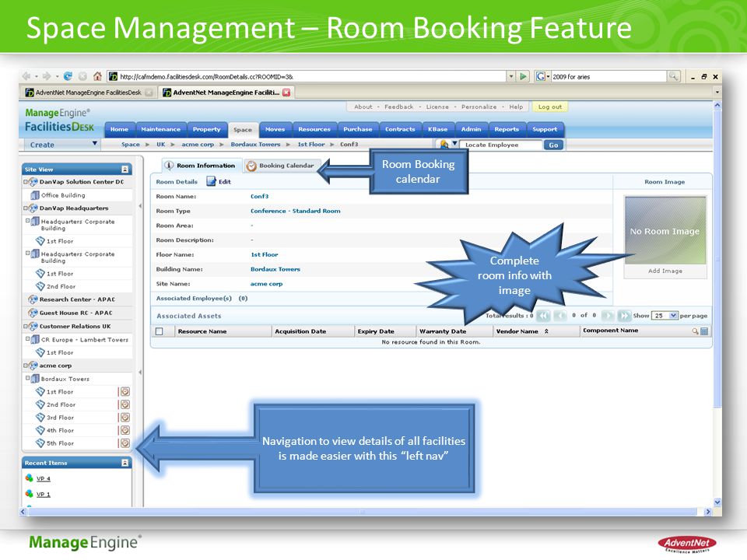Viewport: 747px width, 560px height.
Task: Collapse the Recent Items panel
Action: pyautogui.click(x=124, y=462)
